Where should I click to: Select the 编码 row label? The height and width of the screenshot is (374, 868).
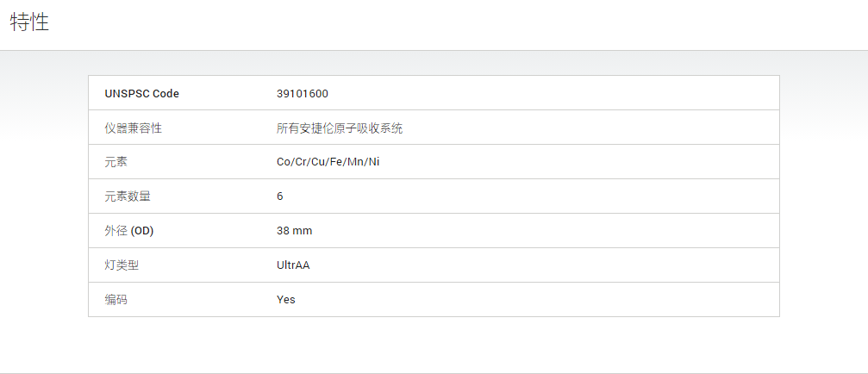coord(116,300)
